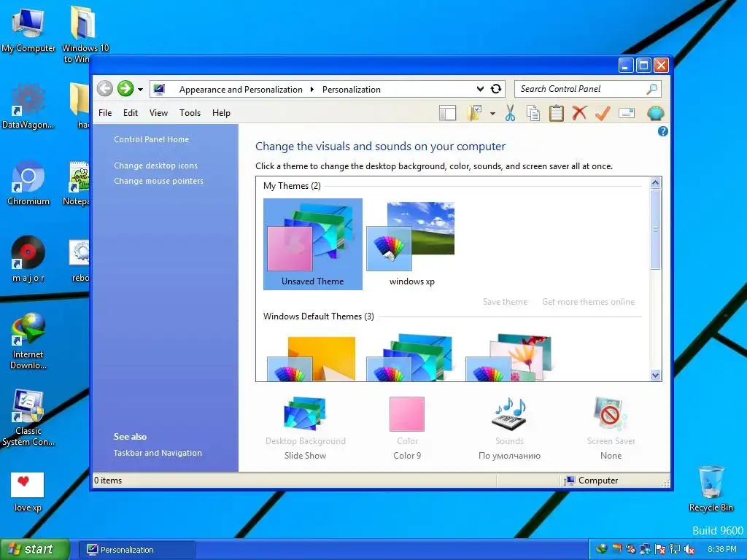Open the DataWagon desktop shortcut

[28, 106]
